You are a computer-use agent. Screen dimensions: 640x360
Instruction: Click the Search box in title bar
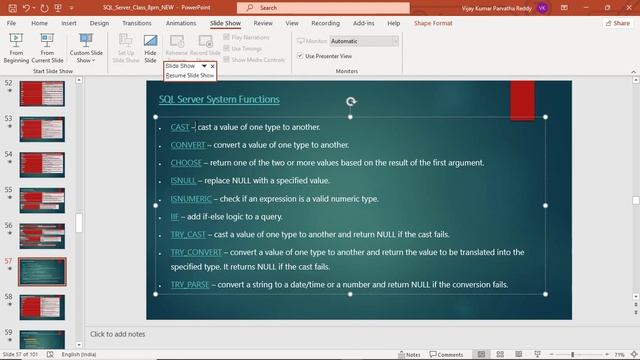pos(323,8)
